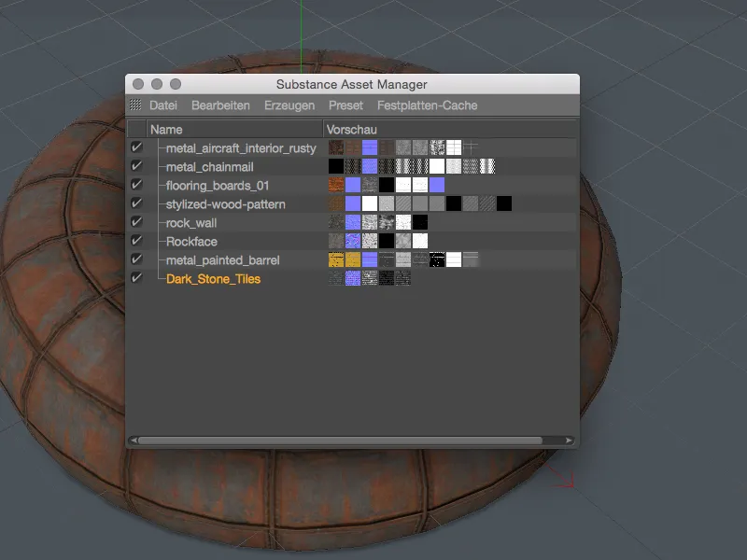Click the Name column header
Image resolution: width=747 pixels, height=560 pixels.
pos(166,129)
